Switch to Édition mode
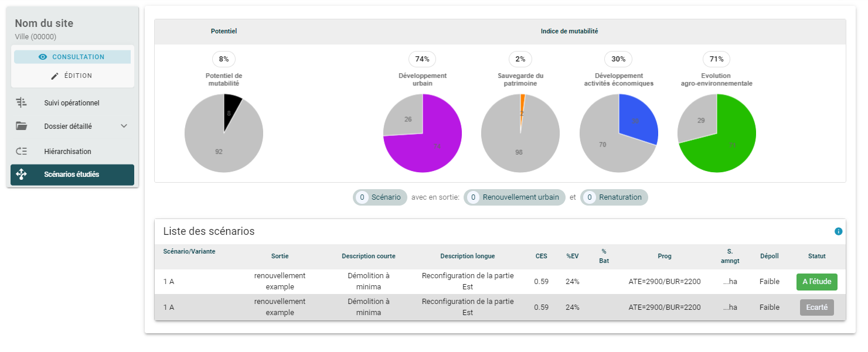 pyautogui.click(x=72, y=76)
